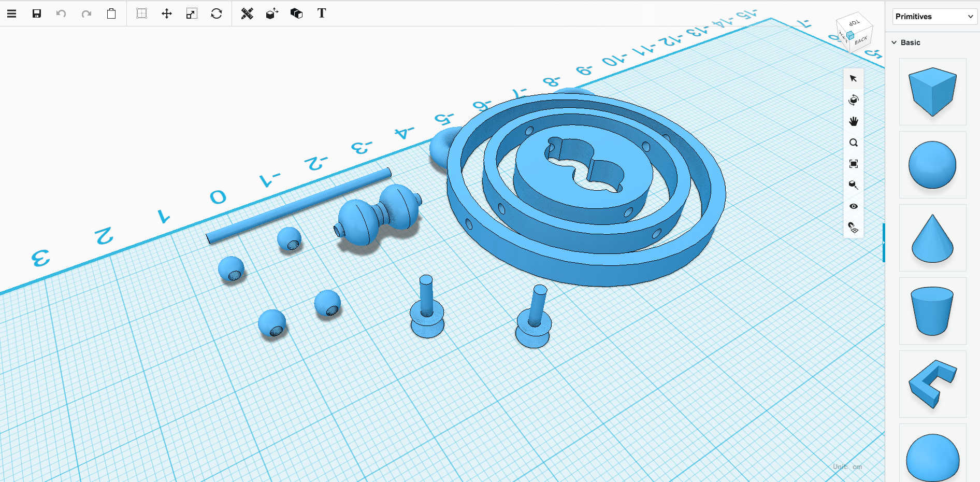This screenshot has height=482, width=980.
Task: Select the Rotate tool
Action: (217, 13)
